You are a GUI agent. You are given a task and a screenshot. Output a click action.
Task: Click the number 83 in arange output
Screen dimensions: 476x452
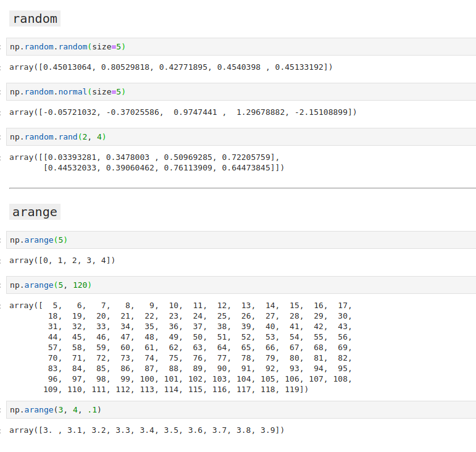tap(53, 369)
